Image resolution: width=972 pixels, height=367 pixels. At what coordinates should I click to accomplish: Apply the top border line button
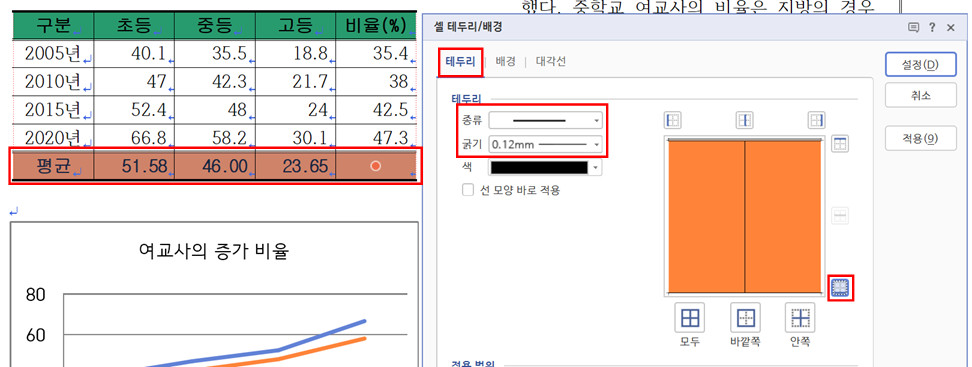840,144
